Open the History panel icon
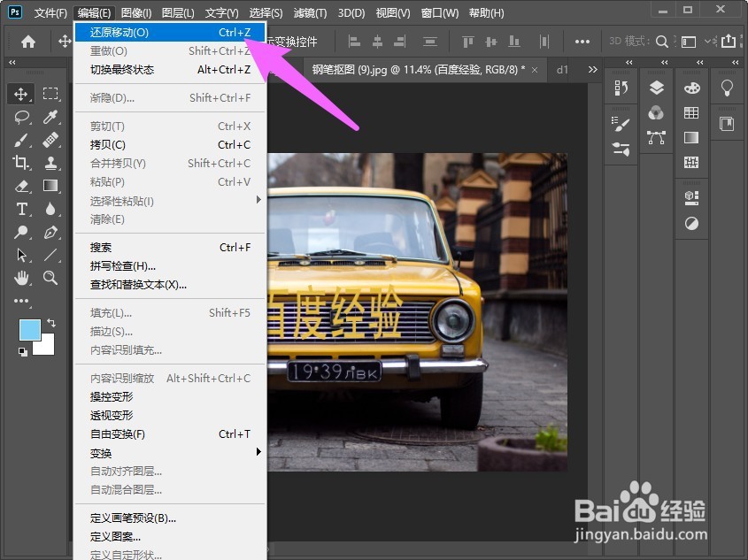 click(x=621, y=88)
